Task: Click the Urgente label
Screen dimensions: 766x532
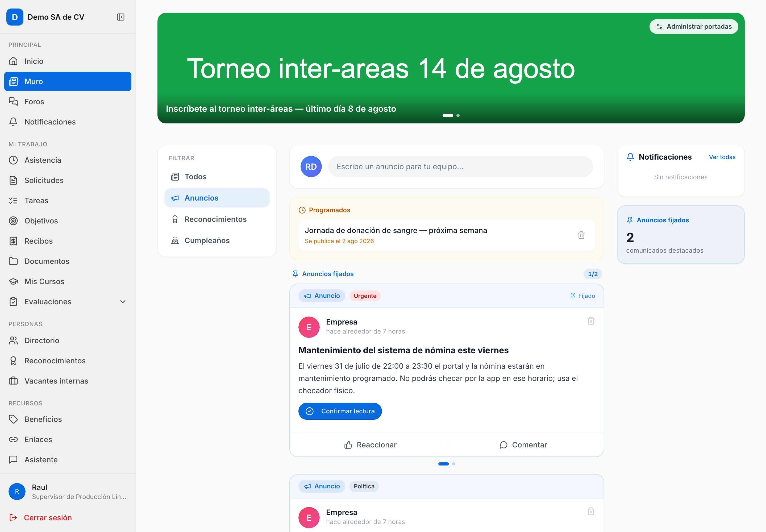Action: click(365, 296)
